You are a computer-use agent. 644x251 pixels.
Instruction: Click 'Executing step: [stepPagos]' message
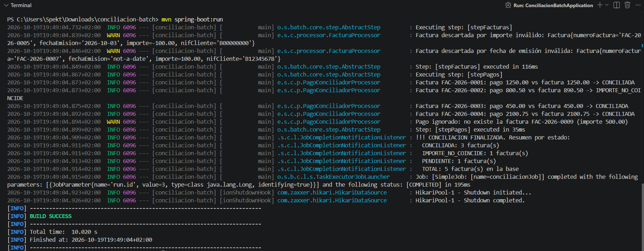coord(459,74)
